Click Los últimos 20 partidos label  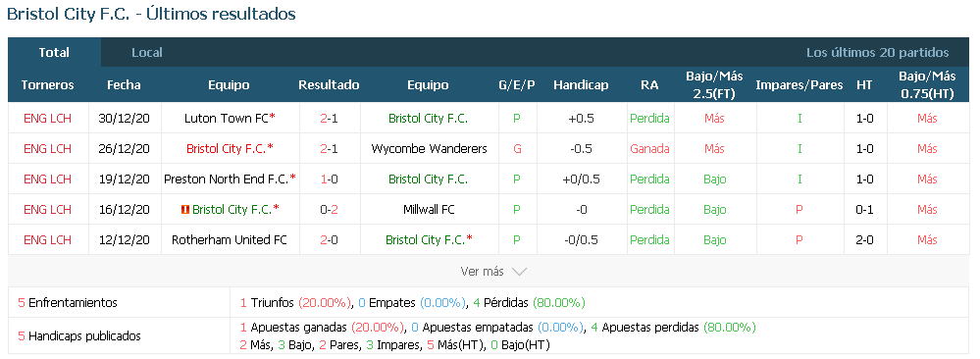point(878,53)
